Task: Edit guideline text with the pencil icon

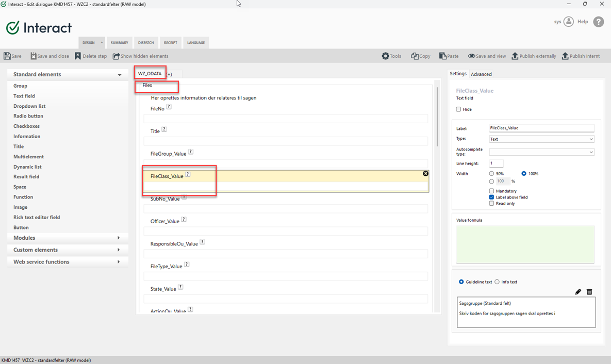Action: [578, 292]
